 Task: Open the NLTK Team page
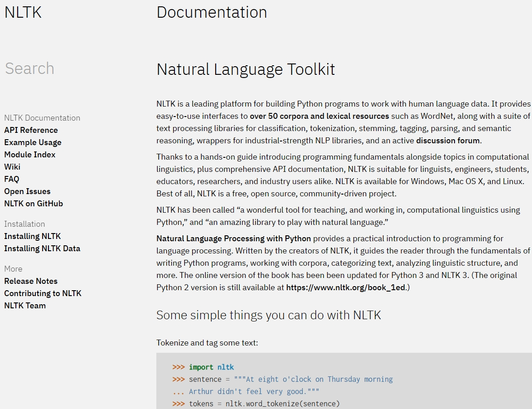point(25,306)
